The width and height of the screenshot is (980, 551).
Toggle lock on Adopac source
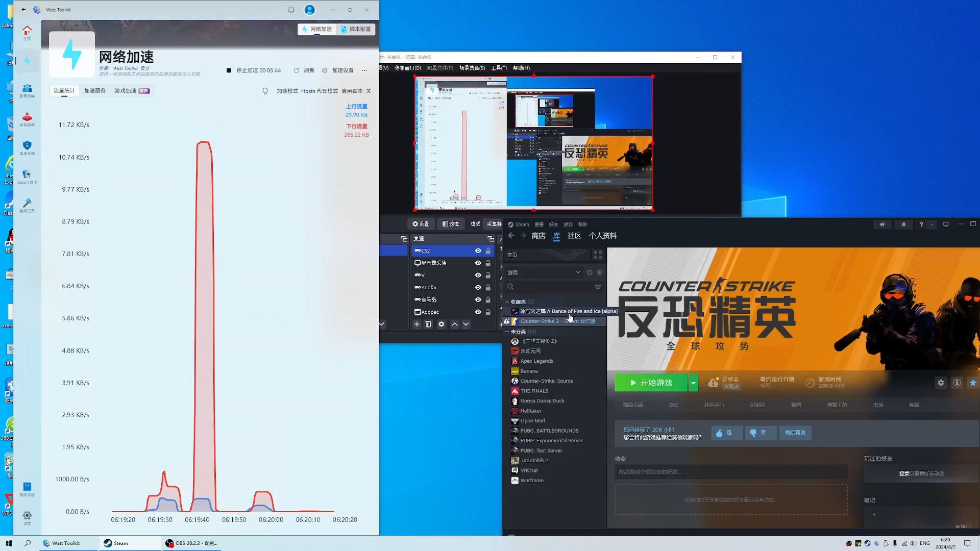tap(488, 312)
